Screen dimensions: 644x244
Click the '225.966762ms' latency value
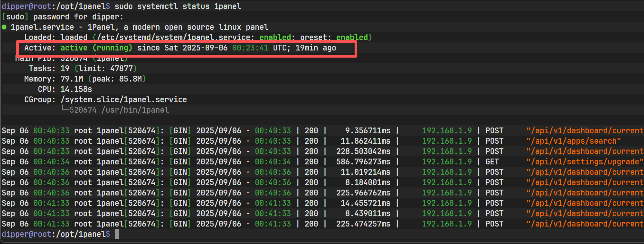pyautogui.click(x=363, y=193)
